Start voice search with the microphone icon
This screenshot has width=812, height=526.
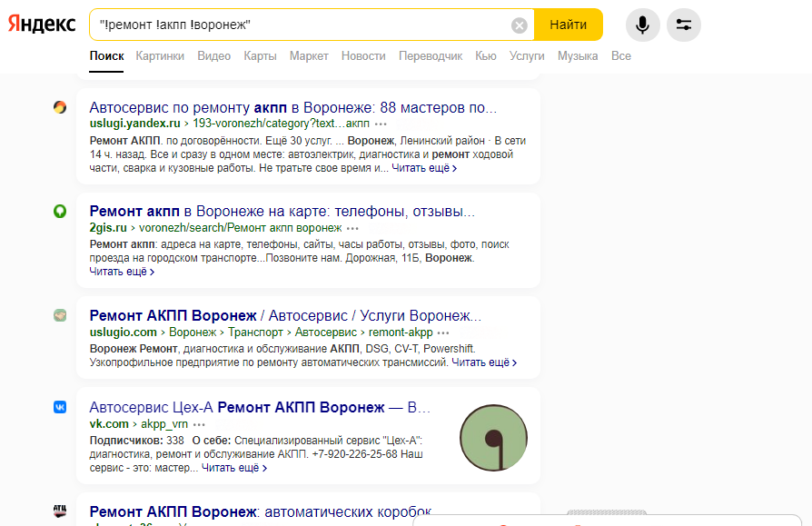coord(643,25)
